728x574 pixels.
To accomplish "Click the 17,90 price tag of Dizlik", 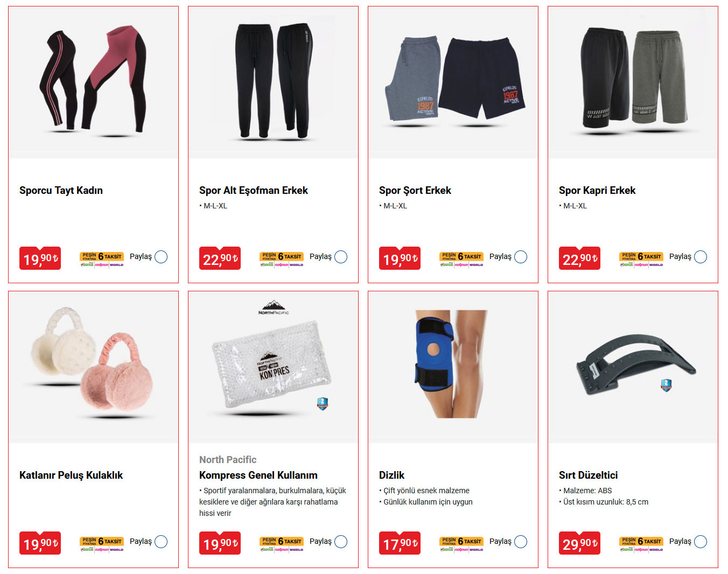I will [400, 543].
